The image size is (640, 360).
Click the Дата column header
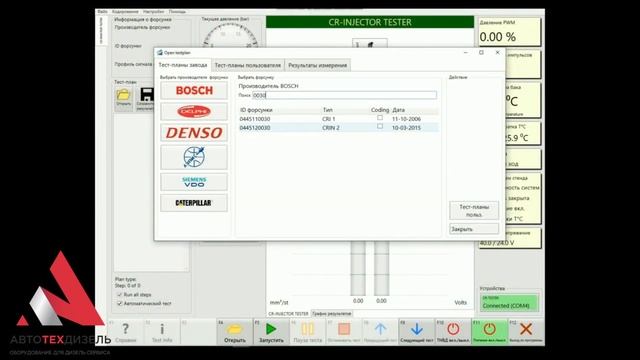[x=398, y=110]
